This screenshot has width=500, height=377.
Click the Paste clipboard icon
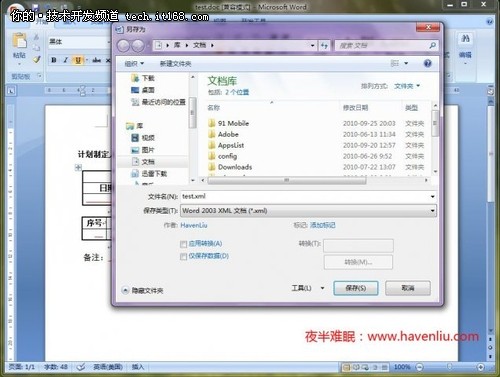(19, 41)
